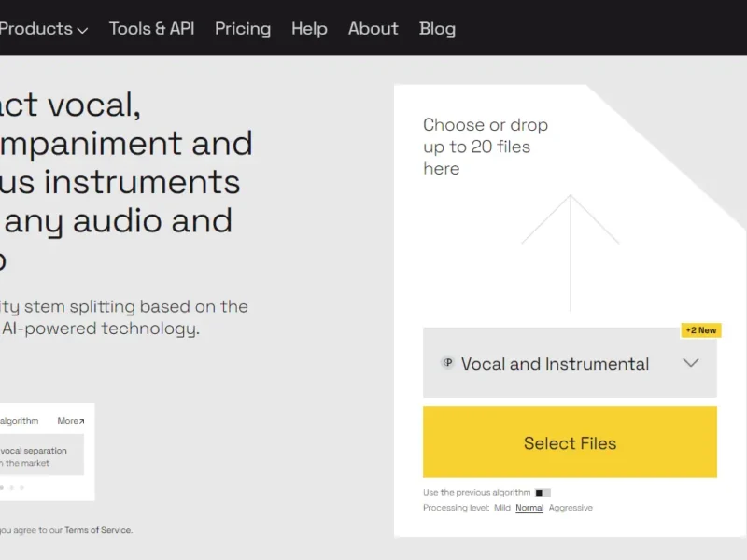Viewport: 747px width, 560px height.
Task: Open the Help menu item
Action: tap(309, 28)
